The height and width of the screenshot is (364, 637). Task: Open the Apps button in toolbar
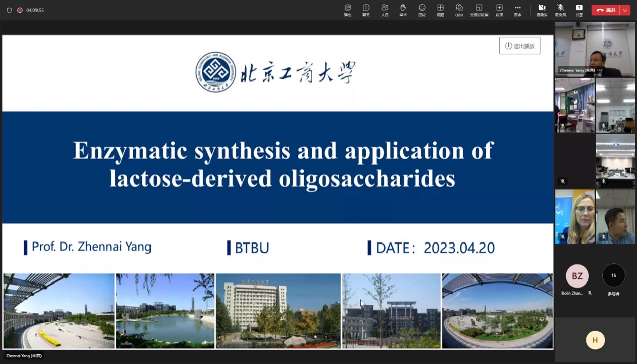[x=499, y=9]
